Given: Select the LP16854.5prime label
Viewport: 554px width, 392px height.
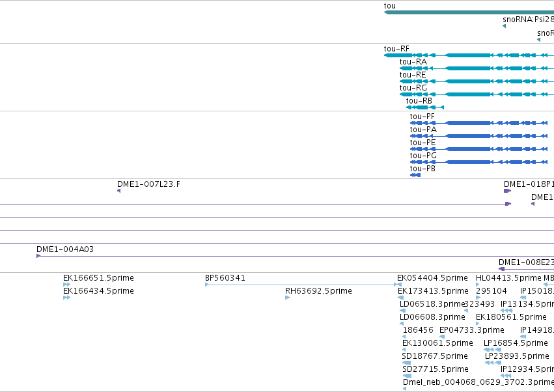Looking at the screenshot, I should coord(516,343).
